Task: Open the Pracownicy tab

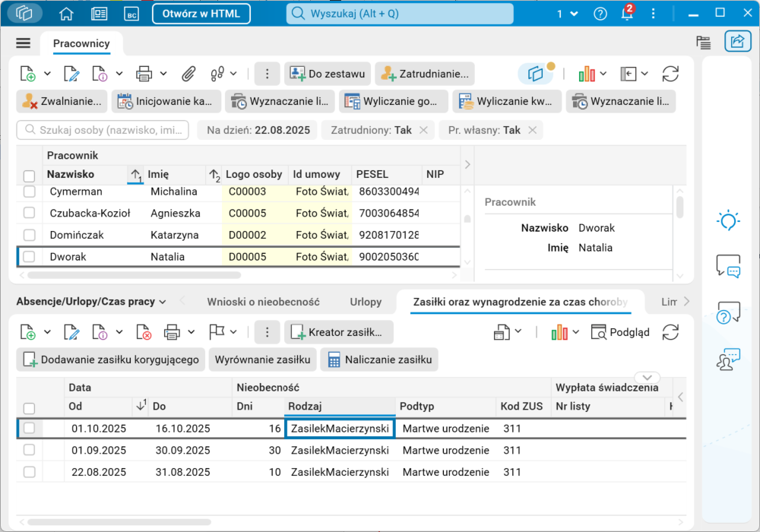Action: point(81,43)
